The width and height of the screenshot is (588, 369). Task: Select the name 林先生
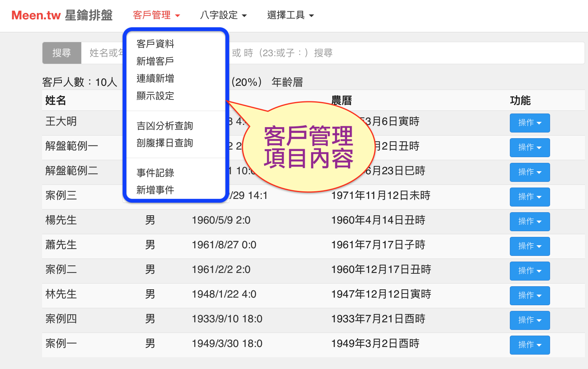pyautogui.click(x=61, y=294)
